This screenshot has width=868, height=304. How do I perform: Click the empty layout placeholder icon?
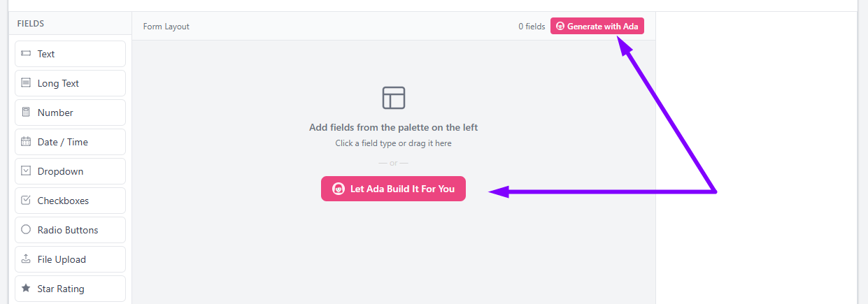click(x=394, y=97)
